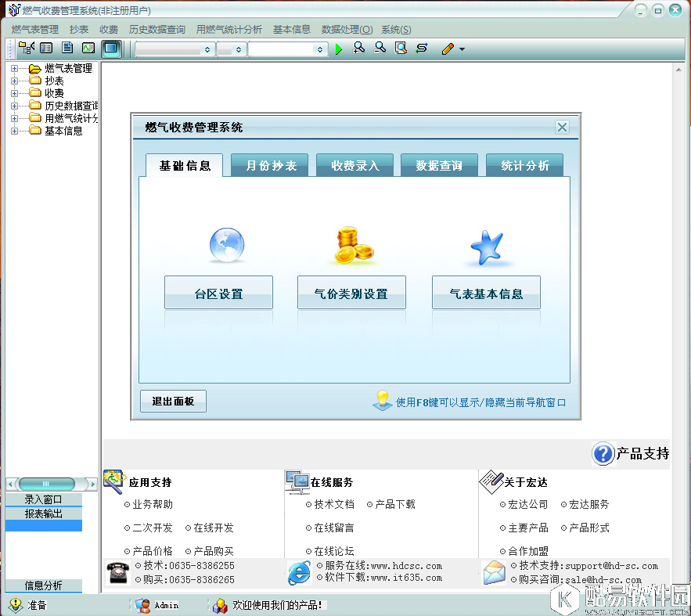This screenshot has width=691, height=616.
Task: Click the gold coins icon above 气价类别设置
Action: pos(351,243)
